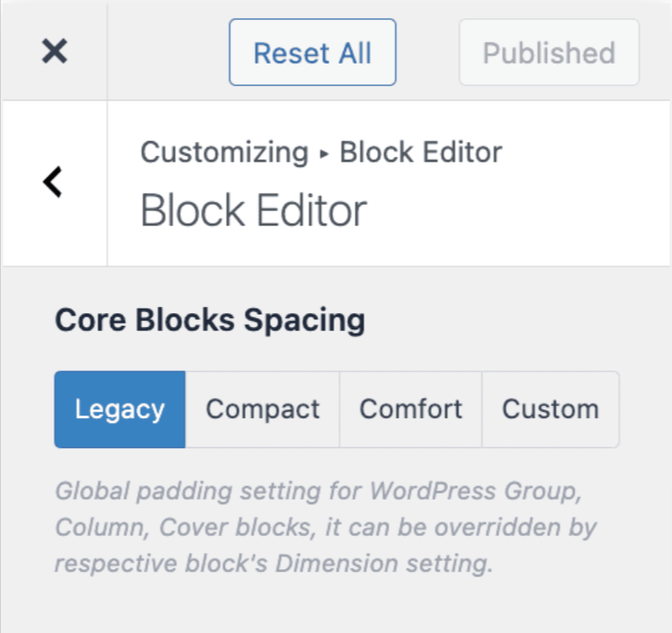The height and width of the screenshot is (633, 672).
Task: Click the word WordPress in the description
Action: (433, 491)
